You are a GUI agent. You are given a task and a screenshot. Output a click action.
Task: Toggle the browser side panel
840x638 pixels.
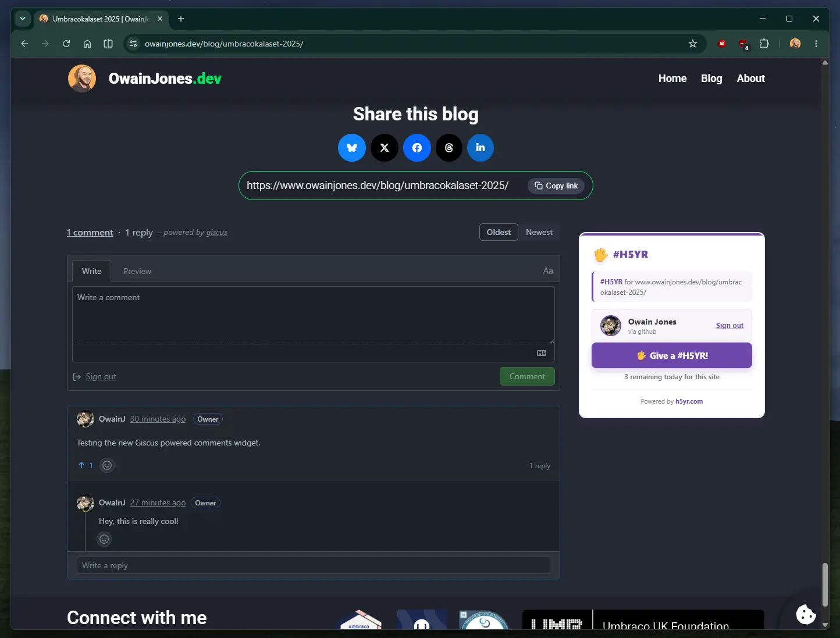(x=108, y=44)
